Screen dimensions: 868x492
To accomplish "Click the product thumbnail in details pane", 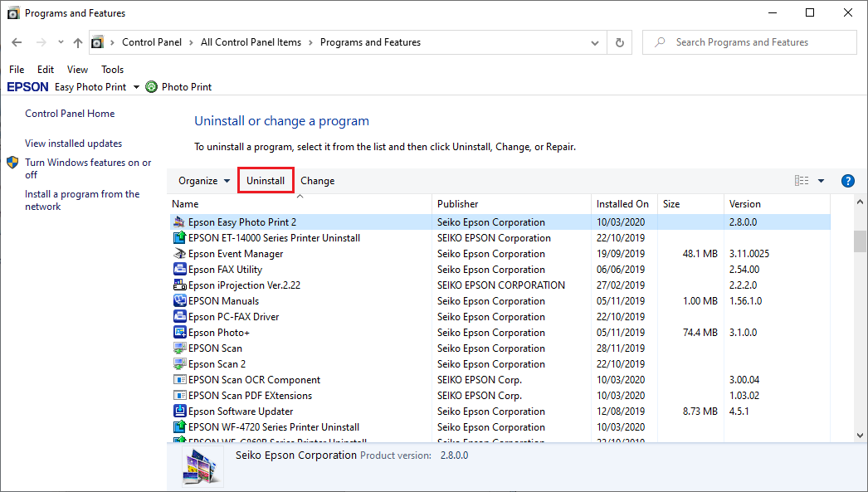I will (x=200, y=467).
